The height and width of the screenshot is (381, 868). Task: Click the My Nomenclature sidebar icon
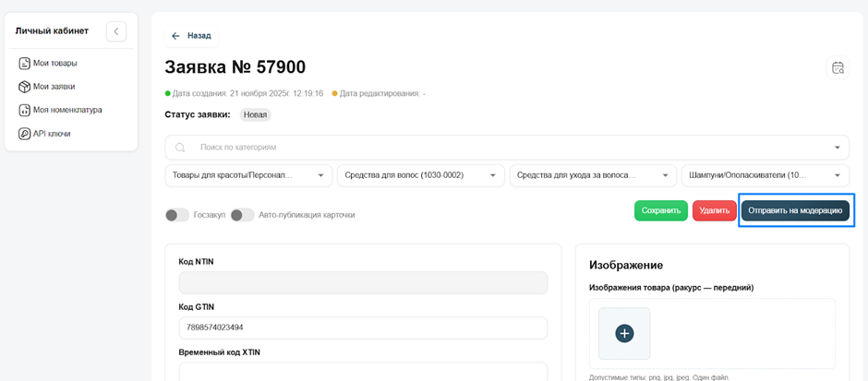[x=25, y=110]
